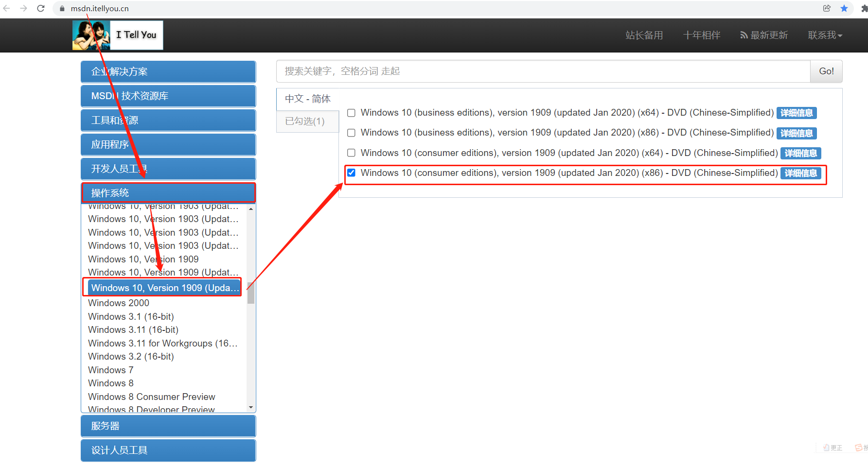Check consumer editions x64 DVD checkbox
The height and width of the screenshot is (467, 868).
[351, 153]
